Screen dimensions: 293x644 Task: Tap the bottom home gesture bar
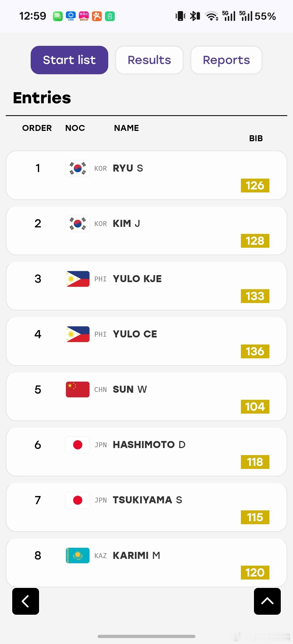146,636
